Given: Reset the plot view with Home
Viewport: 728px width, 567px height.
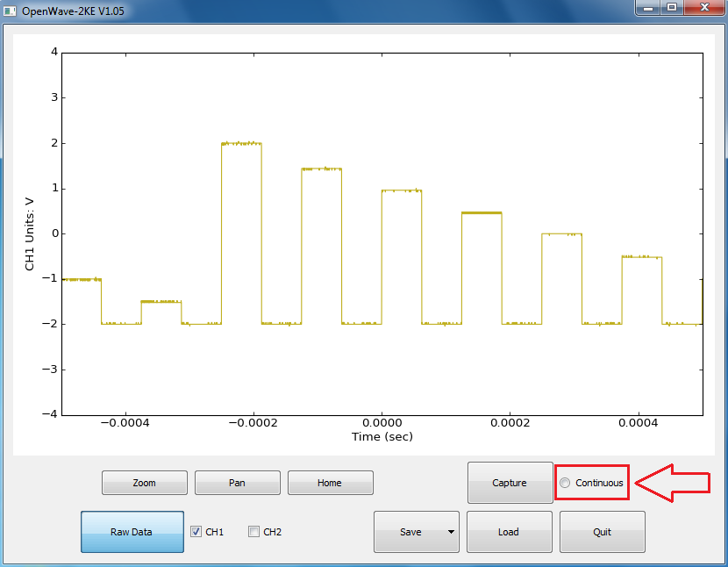Looking at the screenshot, I should click(x=330, y=483).
